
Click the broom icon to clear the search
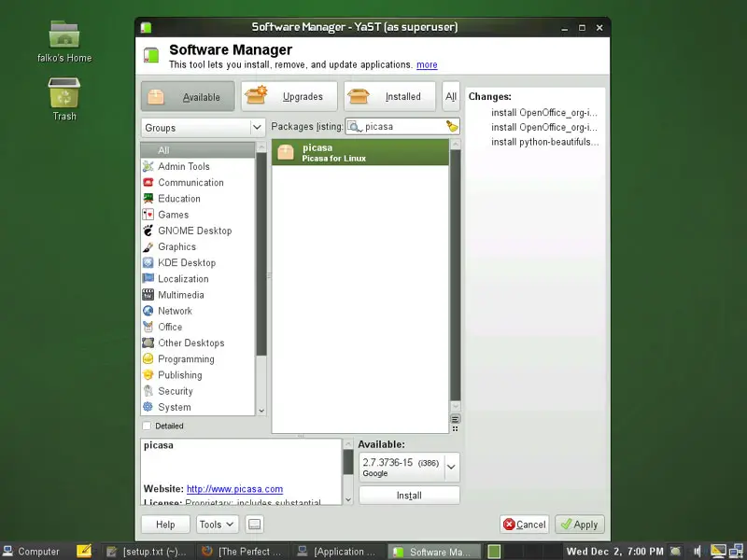[x=452, y=126]
